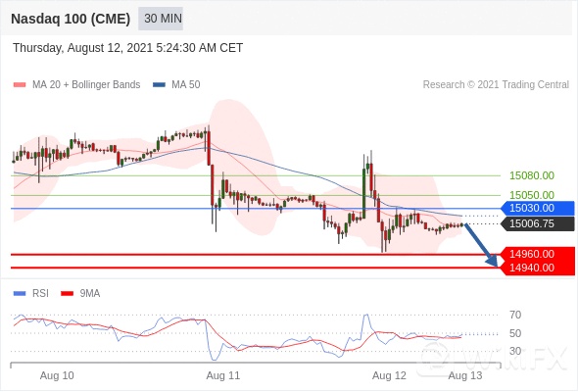This screenshot has width=578, height=392.
Task: Click the blue 15030.00 pivot price tag
Action: (538, 209)
